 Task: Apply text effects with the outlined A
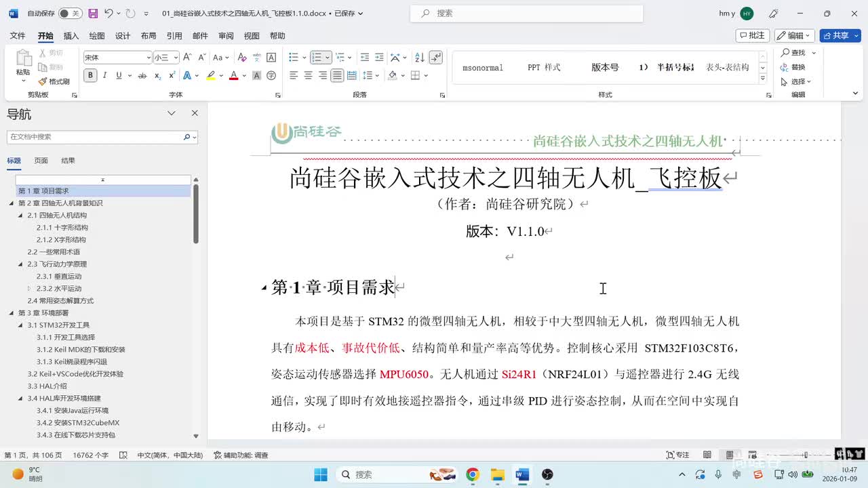pyautogui.click(x=187, y=75)
